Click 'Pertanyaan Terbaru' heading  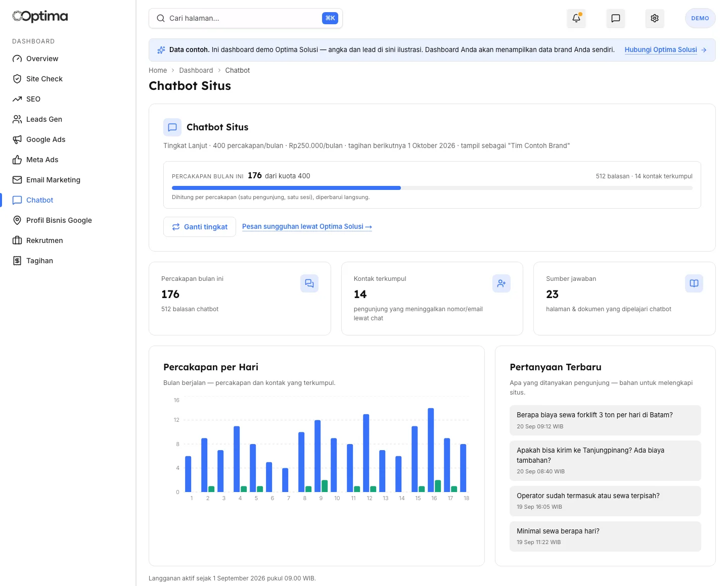coord(556,367)
